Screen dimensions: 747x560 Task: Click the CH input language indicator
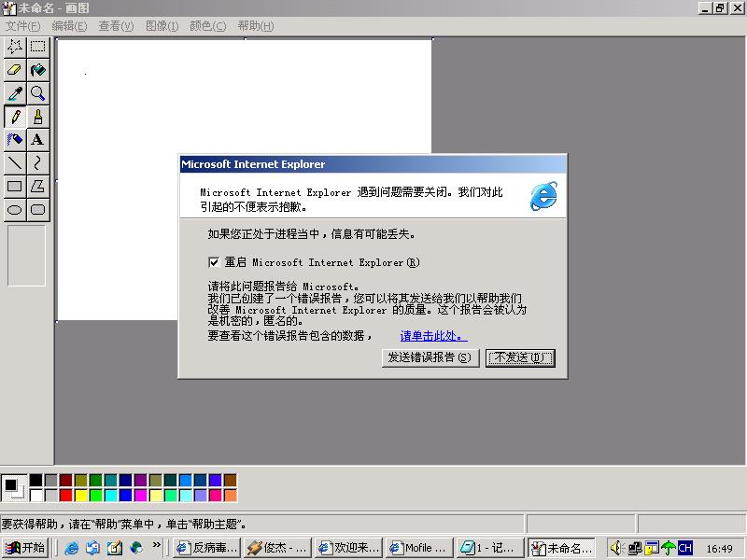tap(685, 548)
